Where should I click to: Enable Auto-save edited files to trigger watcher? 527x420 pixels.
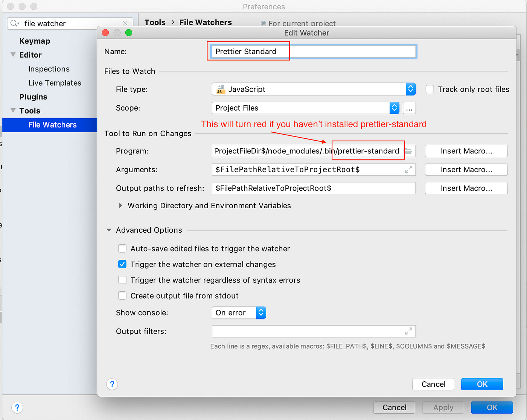[122, 249]
